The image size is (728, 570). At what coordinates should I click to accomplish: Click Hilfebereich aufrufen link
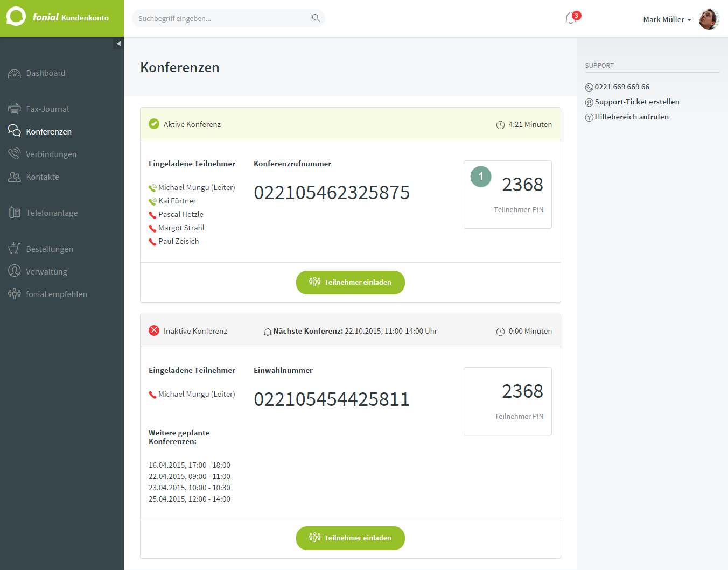click(x=632, y=117)
